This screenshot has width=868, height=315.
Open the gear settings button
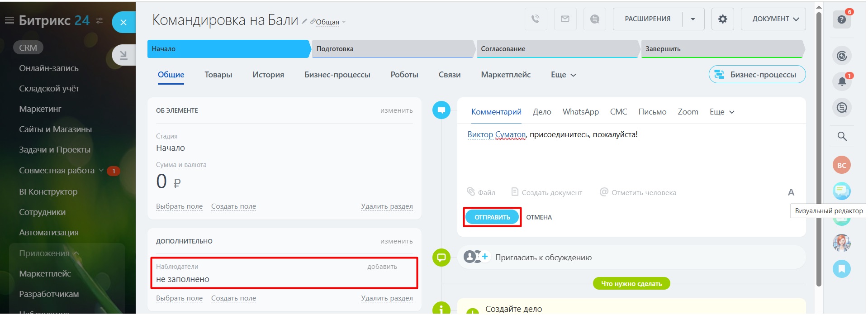(722, 19)
